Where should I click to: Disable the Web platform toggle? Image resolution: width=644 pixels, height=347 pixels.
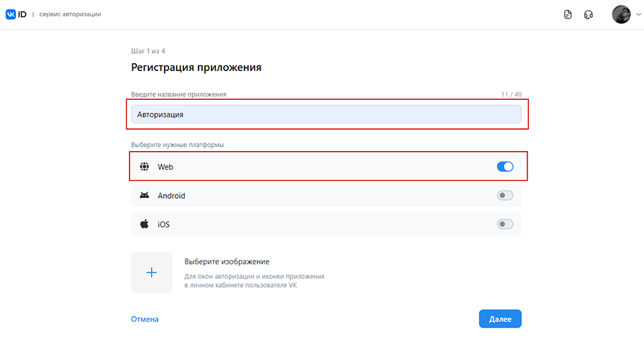505,166
